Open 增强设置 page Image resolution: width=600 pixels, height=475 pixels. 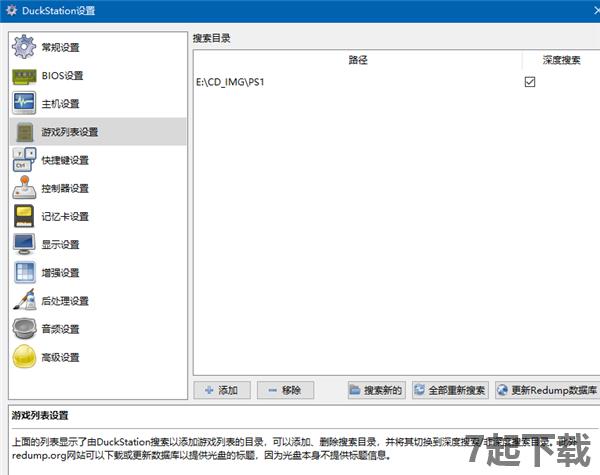[x=98, y=273]
